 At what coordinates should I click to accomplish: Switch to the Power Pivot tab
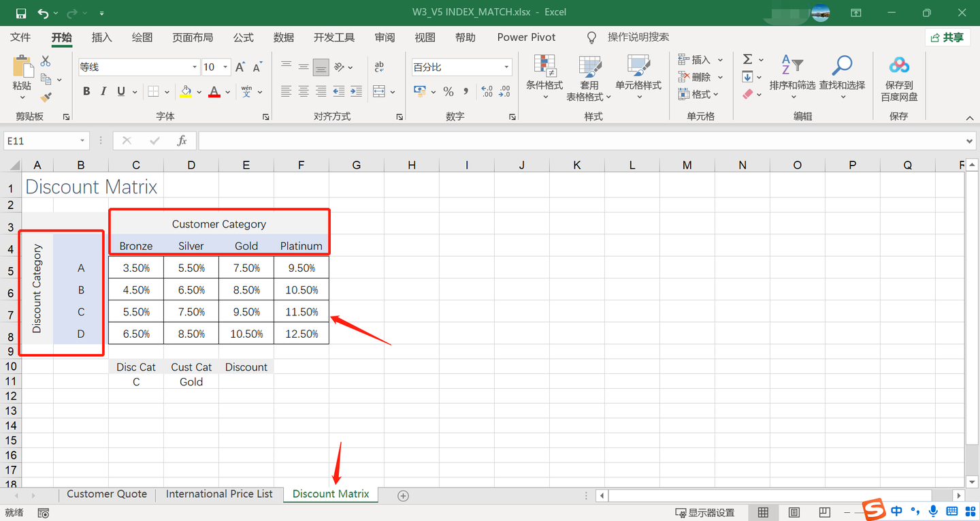(x=526, y=37)
